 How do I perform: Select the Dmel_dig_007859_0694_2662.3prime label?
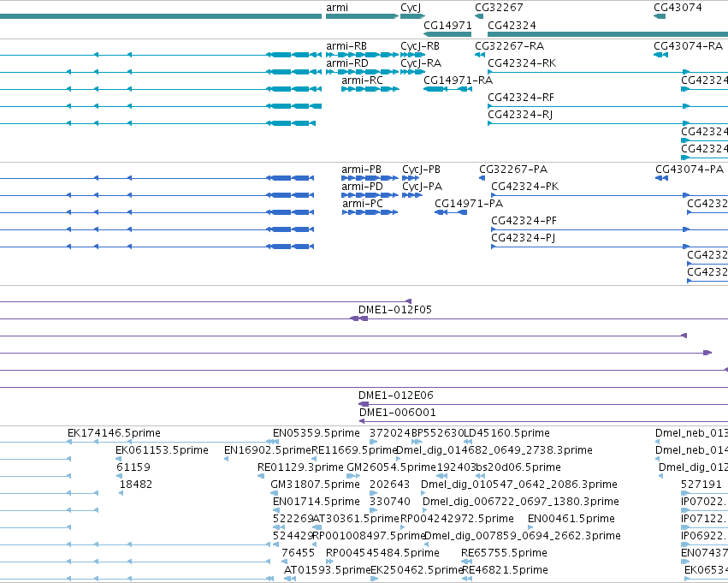pos(523,537)
